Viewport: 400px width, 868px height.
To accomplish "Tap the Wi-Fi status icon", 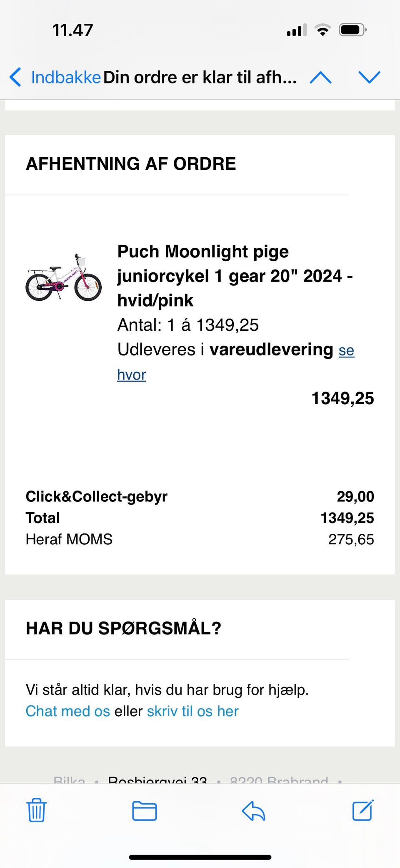I will (x=322, y=30).
